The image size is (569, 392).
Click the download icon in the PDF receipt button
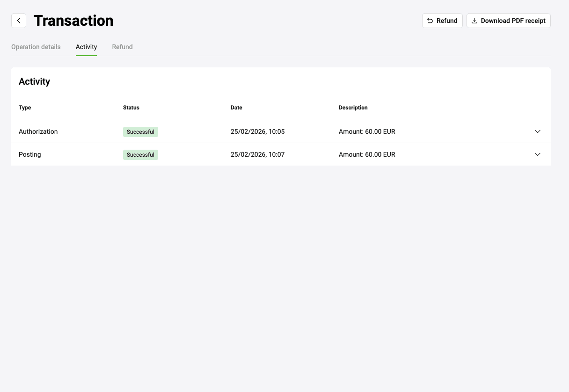tap(474, 21)
